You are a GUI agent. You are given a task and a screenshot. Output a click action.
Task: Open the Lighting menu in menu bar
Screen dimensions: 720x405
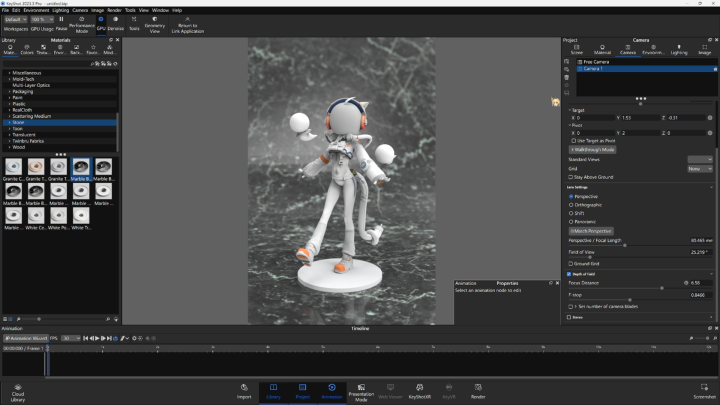[x=61, y=10]
